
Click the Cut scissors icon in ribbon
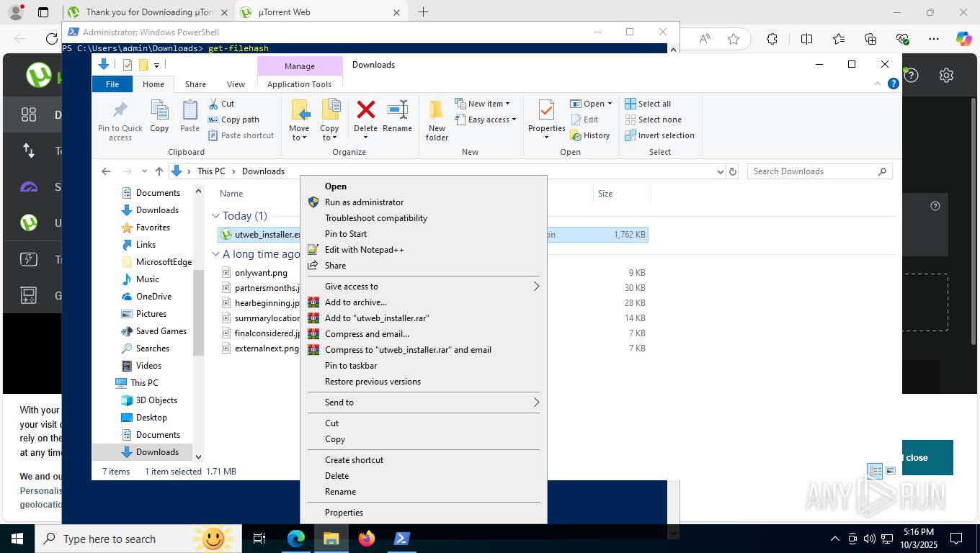[213, 104]
